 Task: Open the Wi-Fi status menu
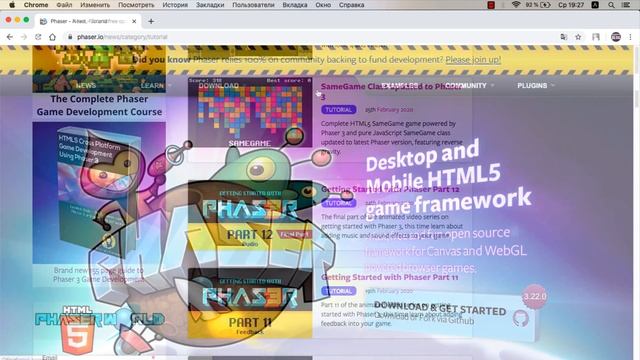[x=516, y=5]
